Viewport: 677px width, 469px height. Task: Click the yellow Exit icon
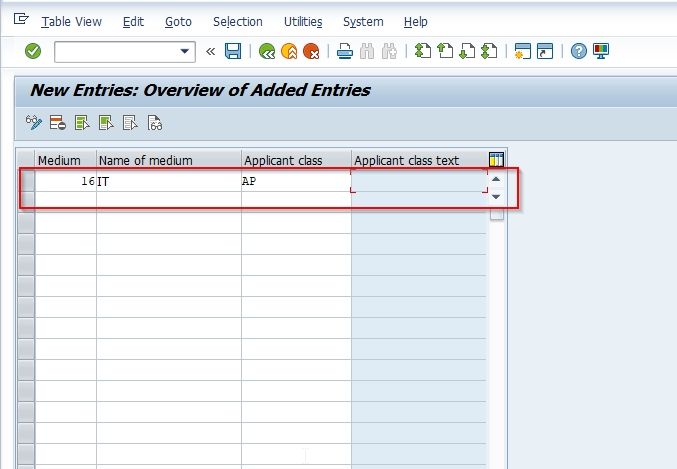[289, 51]
